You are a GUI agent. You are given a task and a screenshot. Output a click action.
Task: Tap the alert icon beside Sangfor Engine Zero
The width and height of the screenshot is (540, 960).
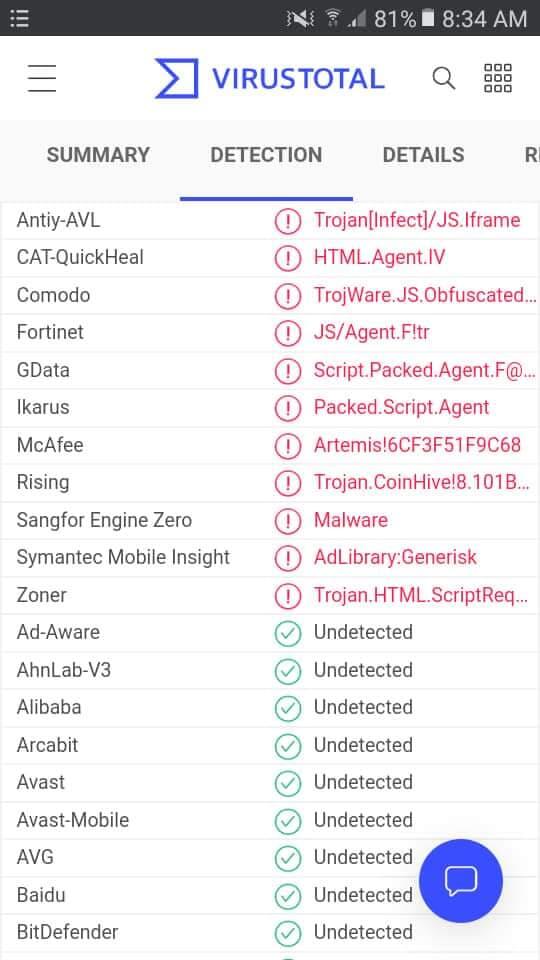pos(287,520)
